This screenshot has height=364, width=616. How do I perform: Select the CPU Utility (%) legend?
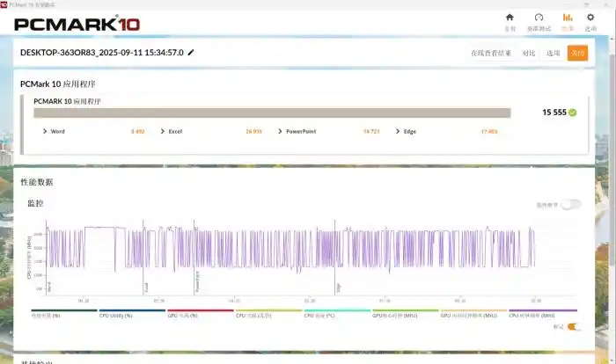(x=132, y=313)
